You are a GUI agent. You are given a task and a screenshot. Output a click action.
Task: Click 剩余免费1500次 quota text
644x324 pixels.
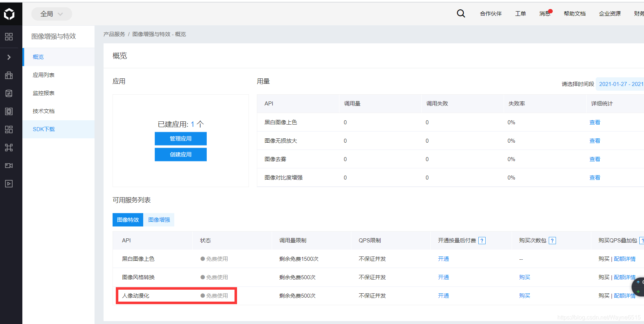pos(299,259)
